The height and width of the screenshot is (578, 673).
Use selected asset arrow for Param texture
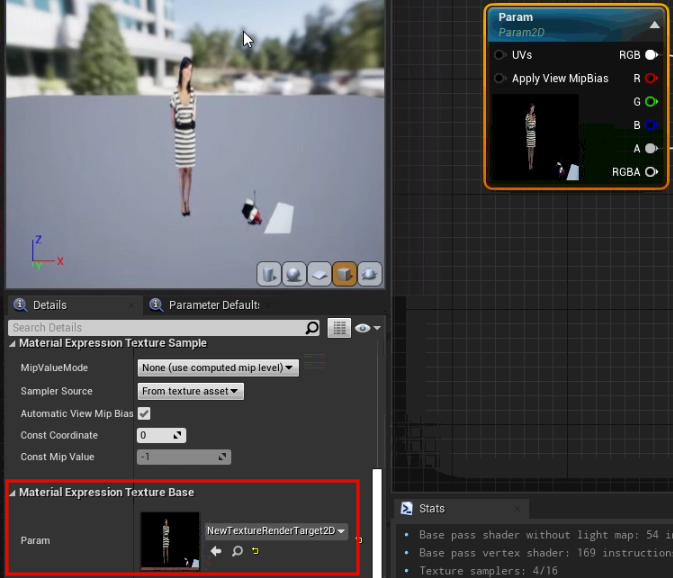point(216,551)
